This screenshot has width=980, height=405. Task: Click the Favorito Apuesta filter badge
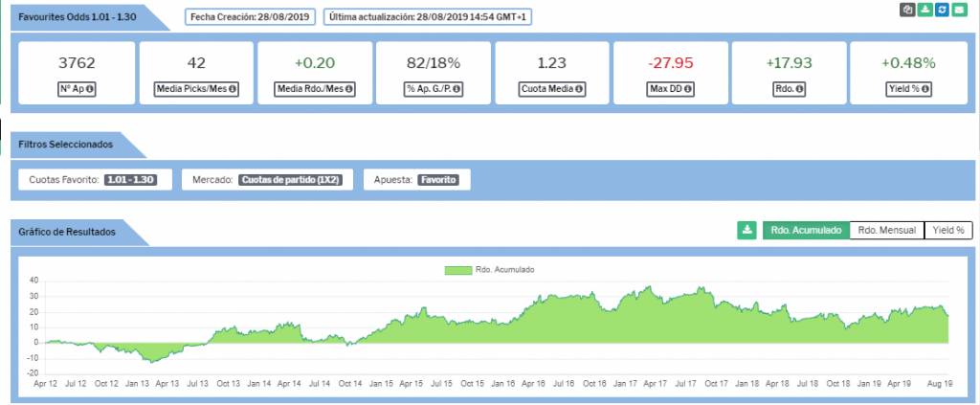click(x=440, y=179)
